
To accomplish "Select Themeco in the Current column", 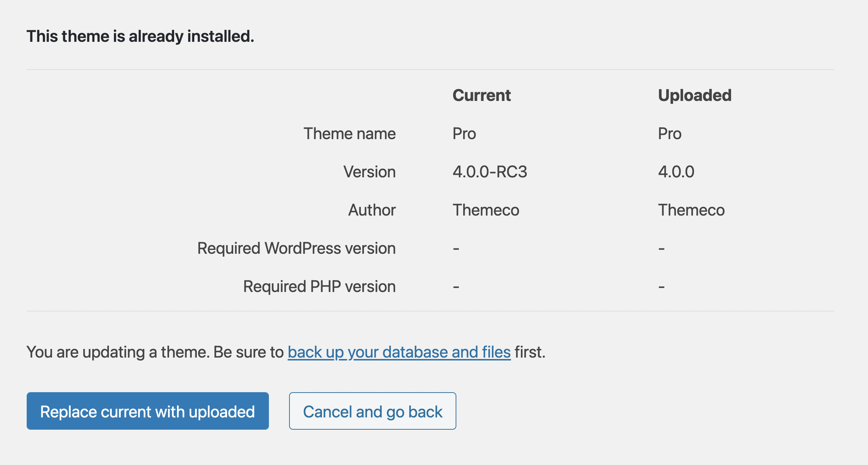I will coord(486,210).
